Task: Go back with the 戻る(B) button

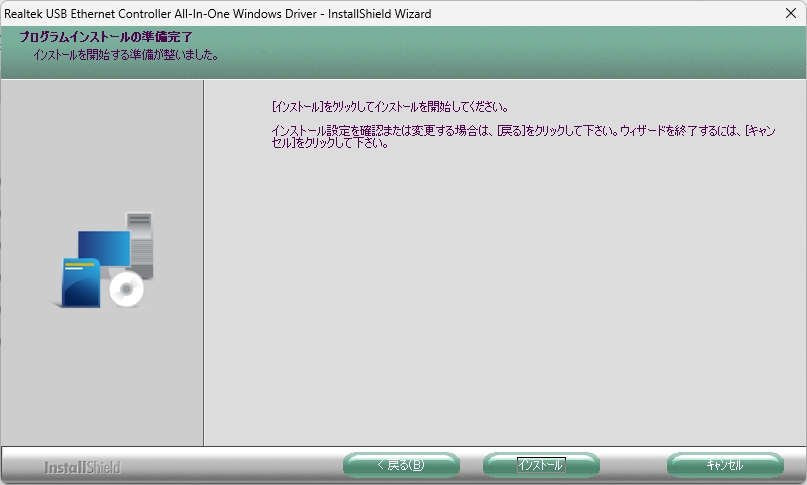Action: (x=401, y=465)
